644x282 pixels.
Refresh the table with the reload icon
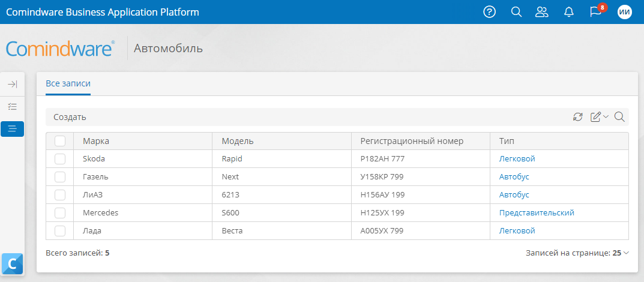click(x=578, y=117)
